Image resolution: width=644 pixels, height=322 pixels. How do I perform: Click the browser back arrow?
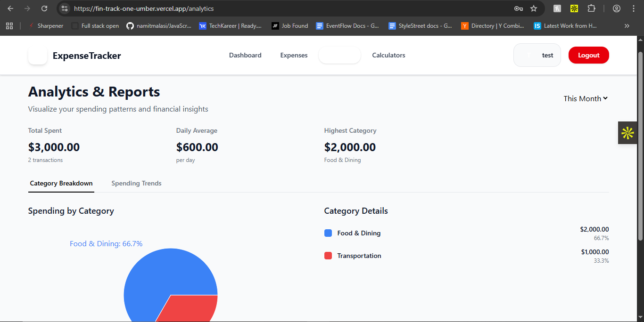[x=10, y=8]
